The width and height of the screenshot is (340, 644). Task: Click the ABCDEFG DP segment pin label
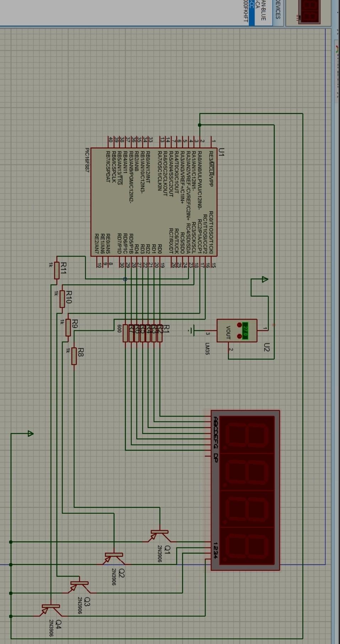point(216,439)
